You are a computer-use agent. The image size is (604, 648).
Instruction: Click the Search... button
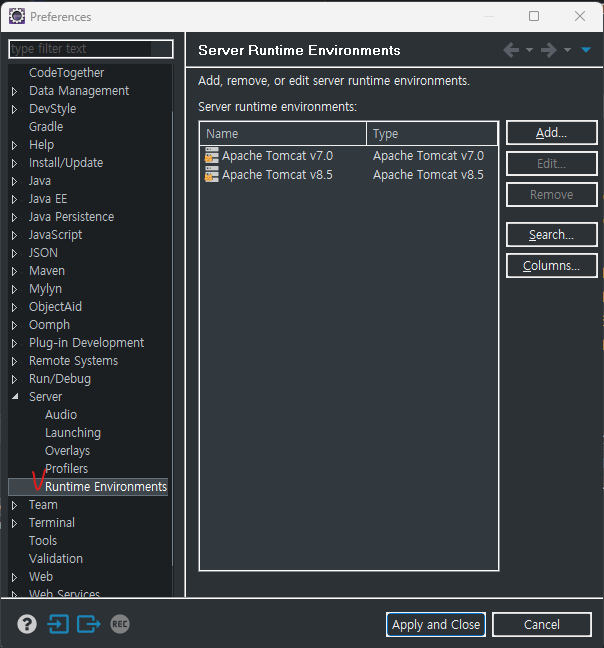click(x=552, y=235)
